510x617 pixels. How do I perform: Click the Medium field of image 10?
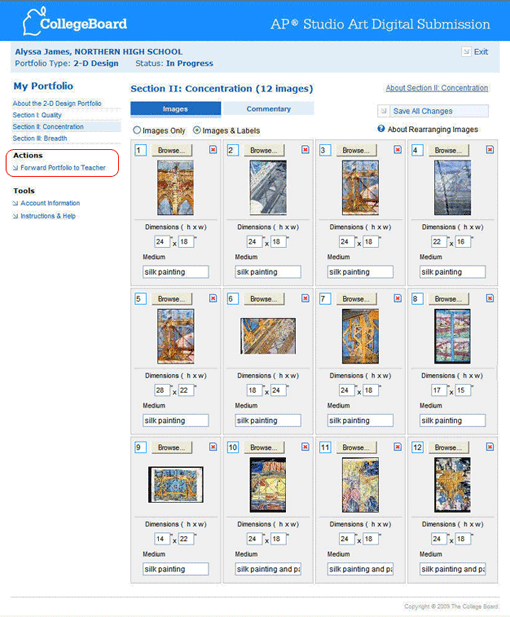(268, 569)
